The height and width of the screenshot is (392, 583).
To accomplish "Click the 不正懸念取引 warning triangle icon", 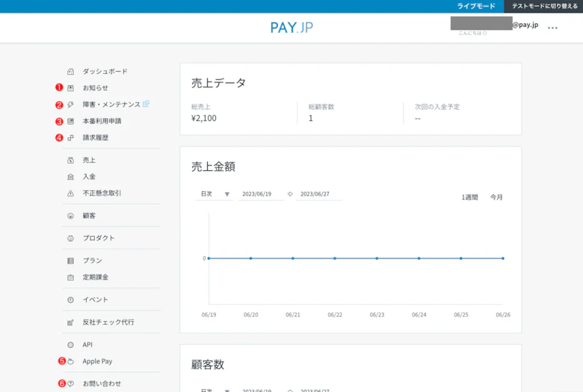I will [x=70, y=193].
